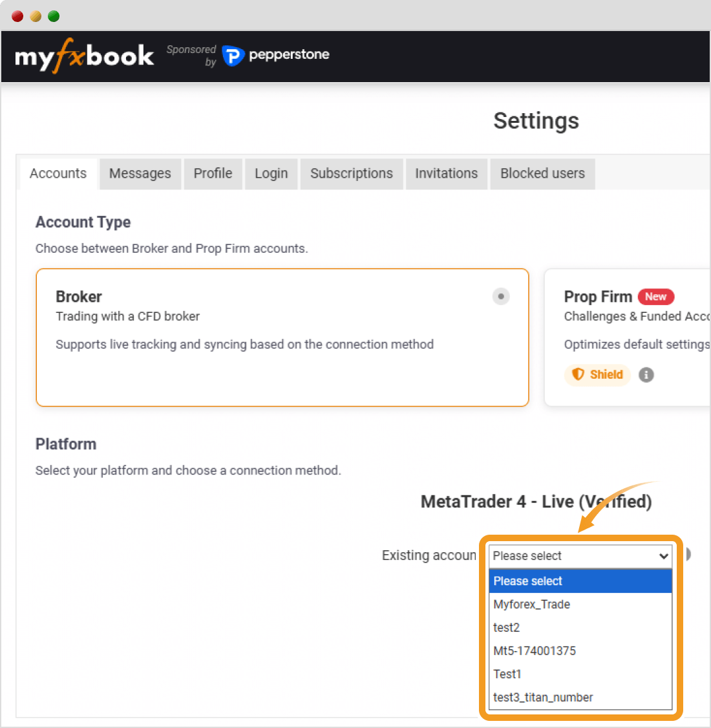The width and height of the screenshot is (711, 728).
Task: Switch to the Accounts tab
Action: 58,174
